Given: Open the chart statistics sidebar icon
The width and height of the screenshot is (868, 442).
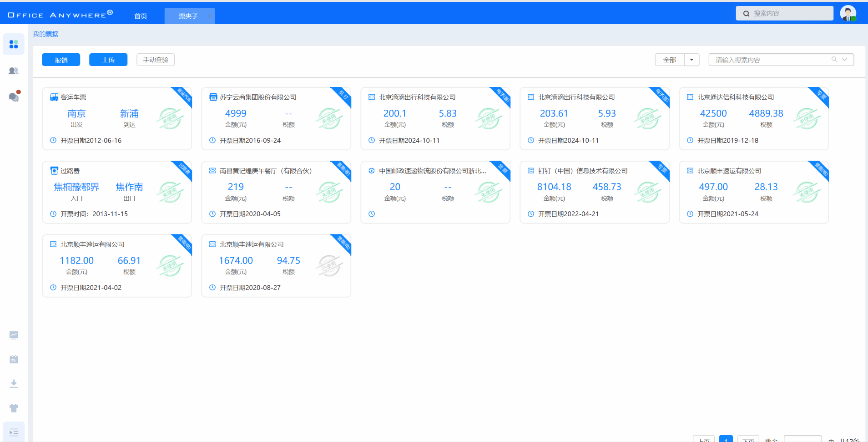Looking at the screenshot, I should (x=14, y=335).
